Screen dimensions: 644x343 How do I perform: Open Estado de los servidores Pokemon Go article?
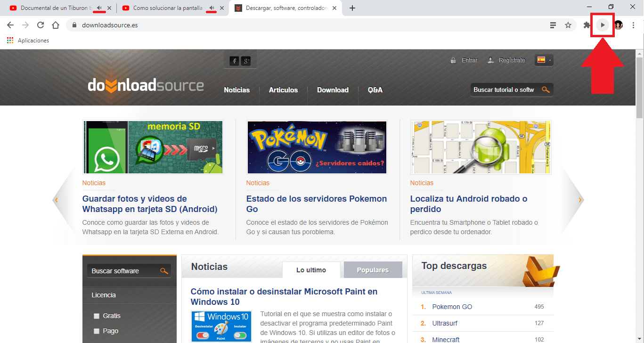coord(317,204)
